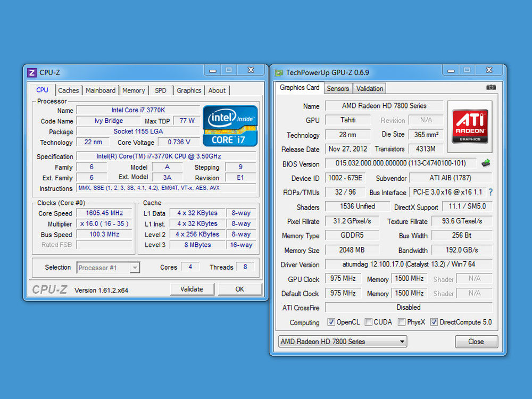
Task: Click the Memory Type value GDDR5
Action: [352, 235]
